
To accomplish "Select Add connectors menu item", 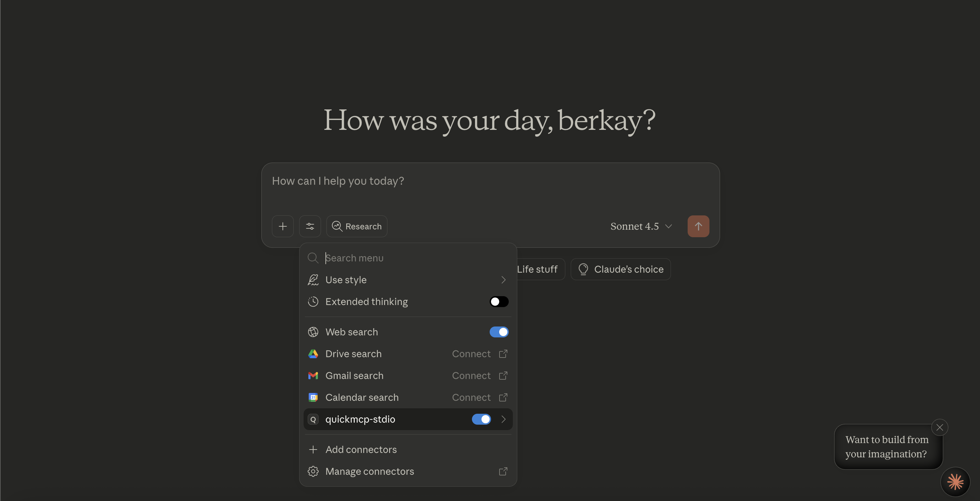I will tap(361, 450).
